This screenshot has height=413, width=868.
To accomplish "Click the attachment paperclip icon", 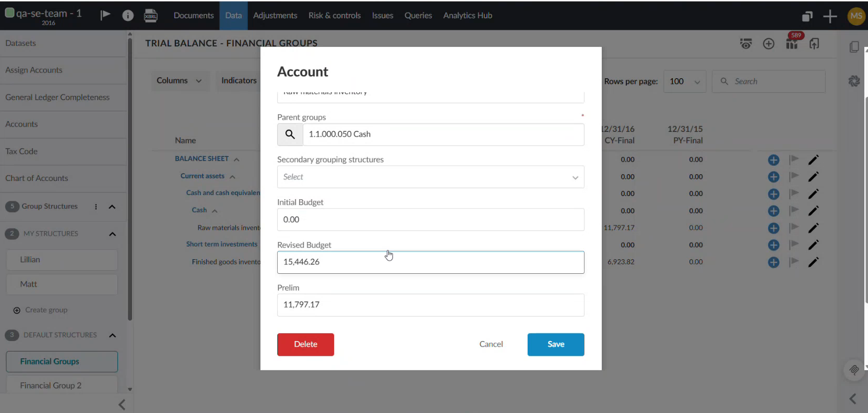I will 854,370.
